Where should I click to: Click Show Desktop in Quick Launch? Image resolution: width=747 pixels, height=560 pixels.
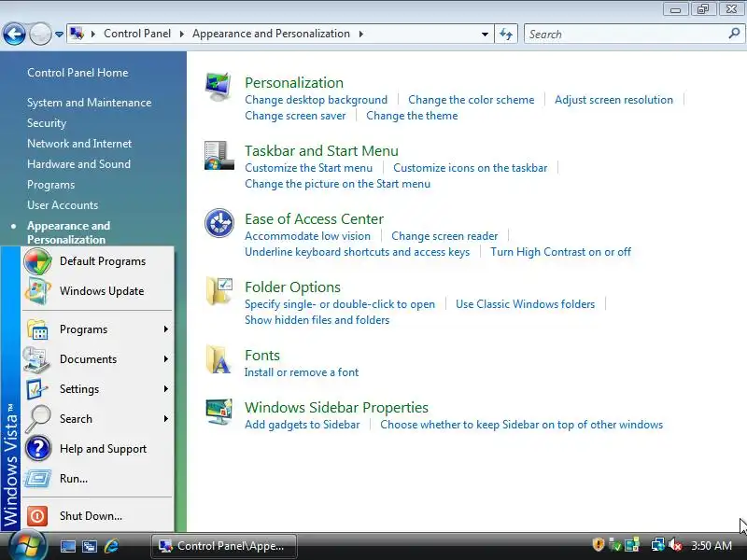pos(67,546)
